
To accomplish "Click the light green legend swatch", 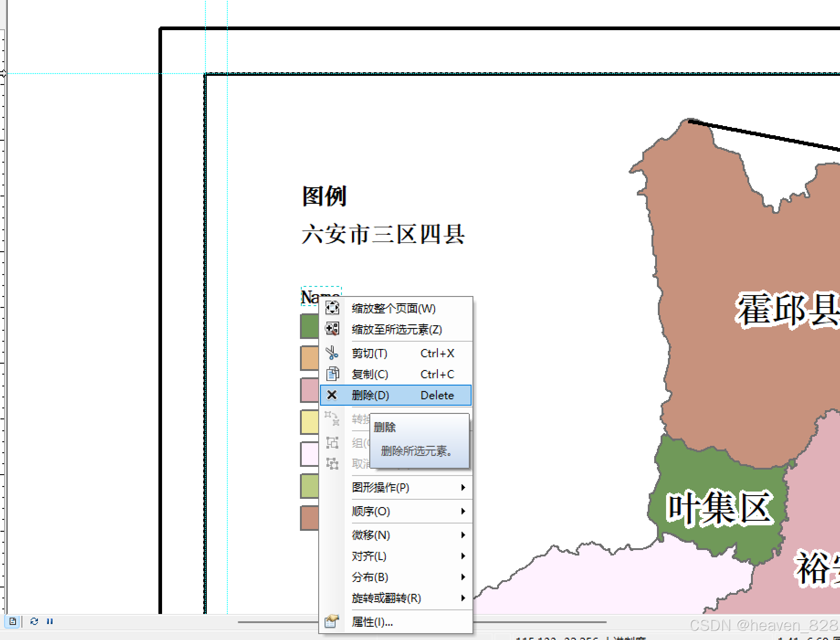I will tap(310, 486).
